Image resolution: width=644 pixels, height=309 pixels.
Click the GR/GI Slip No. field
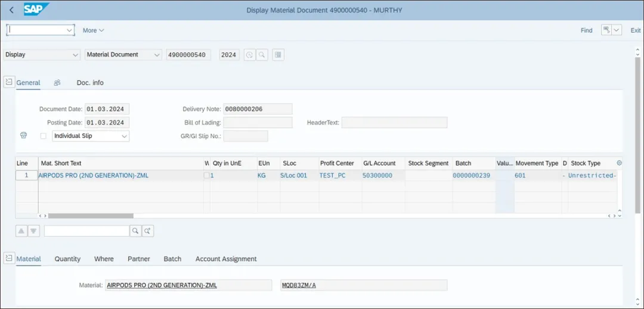coord(246,136)
